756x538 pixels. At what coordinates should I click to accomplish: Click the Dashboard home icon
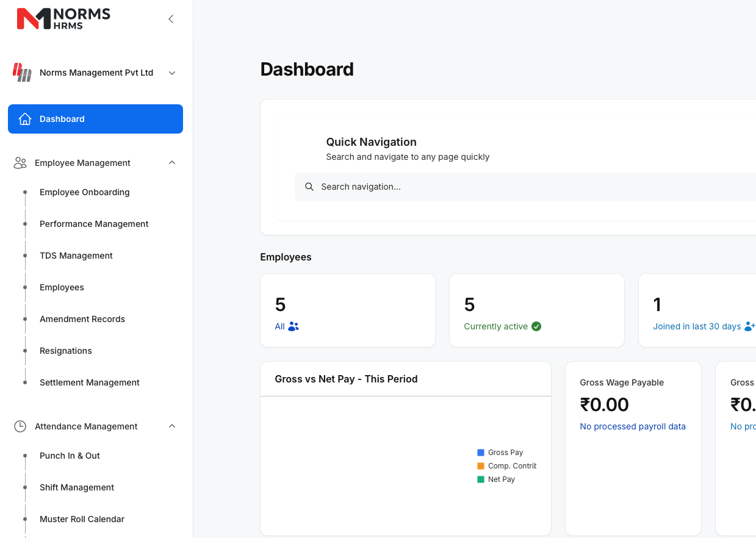pyautogui.click(x=25, y=119)
